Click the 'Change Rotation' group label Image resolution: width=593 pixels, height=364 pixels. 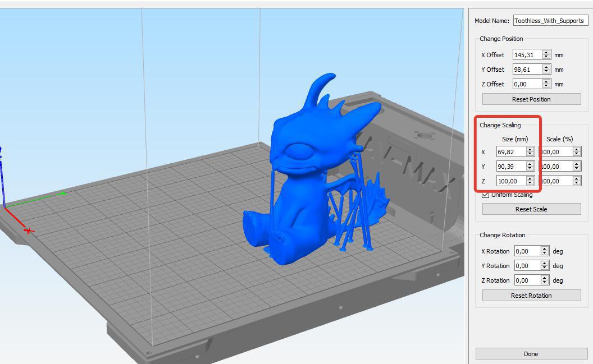pos(502,235)
